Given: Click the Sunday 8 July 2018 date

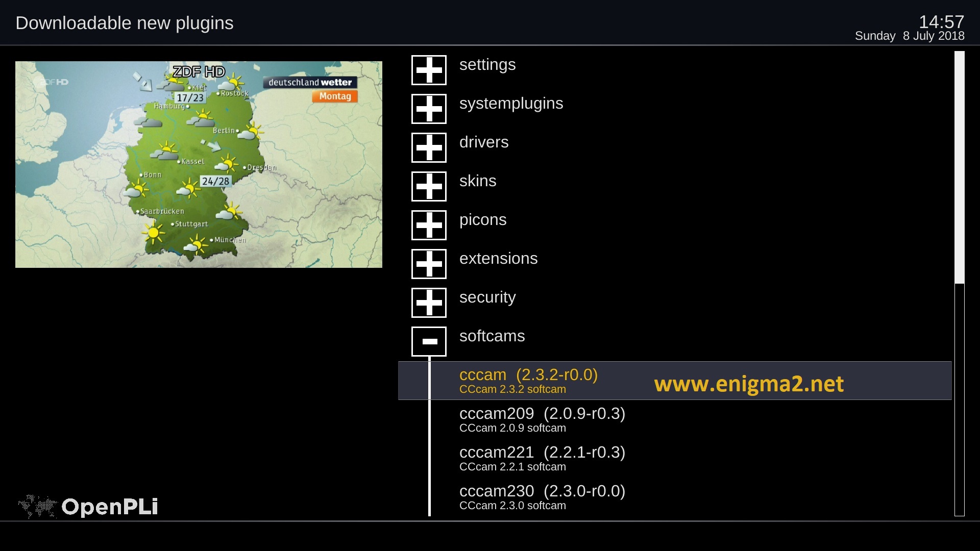Looking at the screenshot, I should (x=910, y=36).
